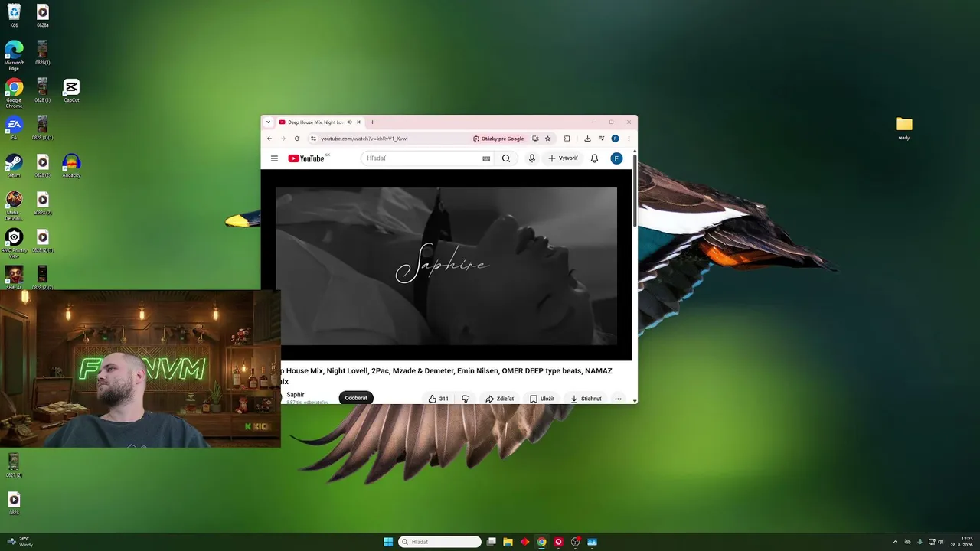Open Google Chrome desktop shortcut

pos(14,93)
